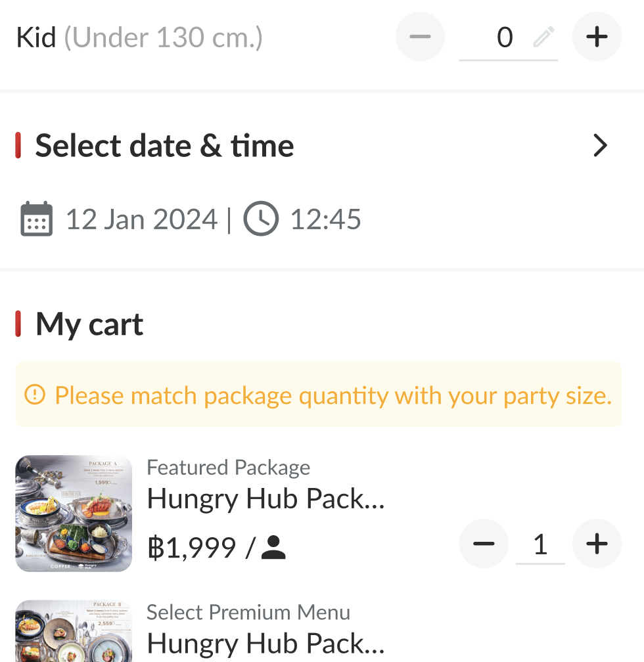The height and width of the screenshot is (662, 644).
Task: Click the clock icon
Action: [x=261, y=219]
